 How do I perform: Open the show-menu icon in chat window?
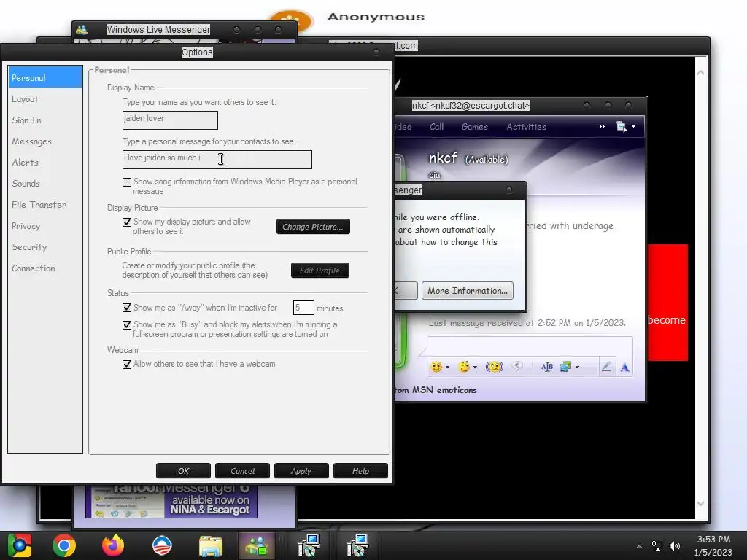(x=622, y=127)
